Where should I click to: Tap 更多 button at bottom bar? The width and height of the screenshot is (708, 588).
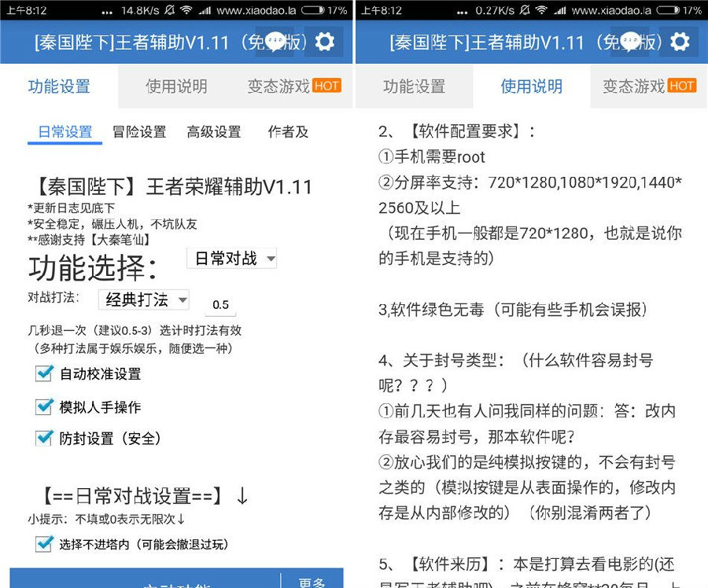(312, 582)
